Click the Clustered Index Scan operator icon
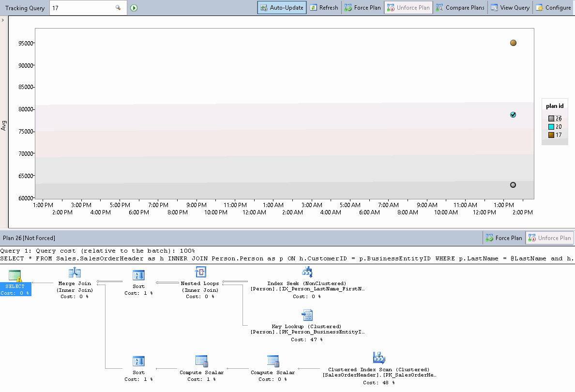 click(379, 358)
